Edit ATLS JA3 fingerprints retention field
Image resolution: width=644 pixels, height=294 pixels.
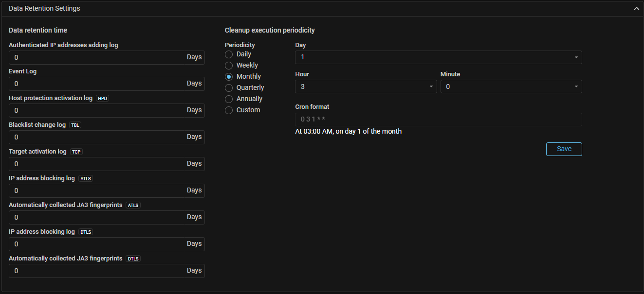point(97,218)
